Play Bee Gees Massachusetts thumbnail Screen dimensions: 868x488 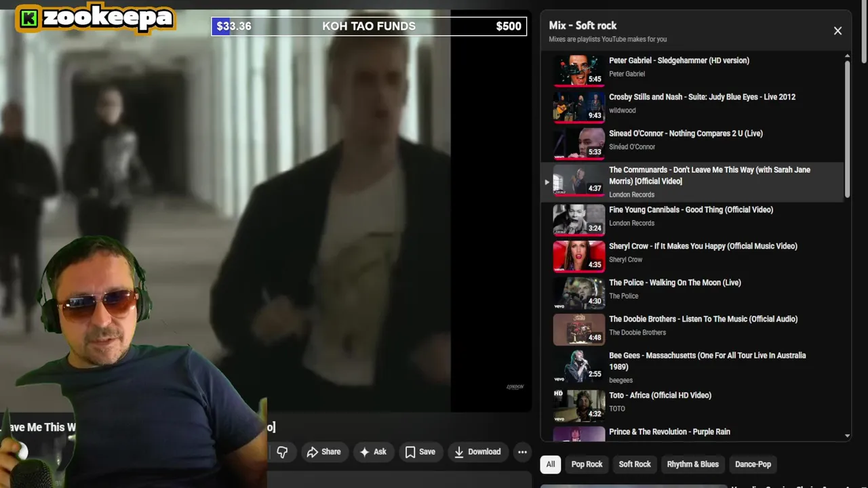click(x=579, y=366)
